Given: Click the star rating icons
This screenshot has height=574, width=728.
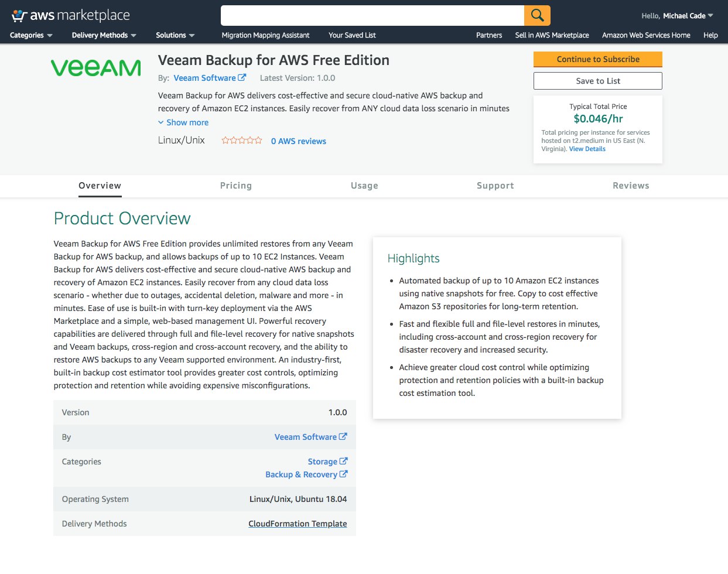Looking at the screenshot, I should (242, 141).
